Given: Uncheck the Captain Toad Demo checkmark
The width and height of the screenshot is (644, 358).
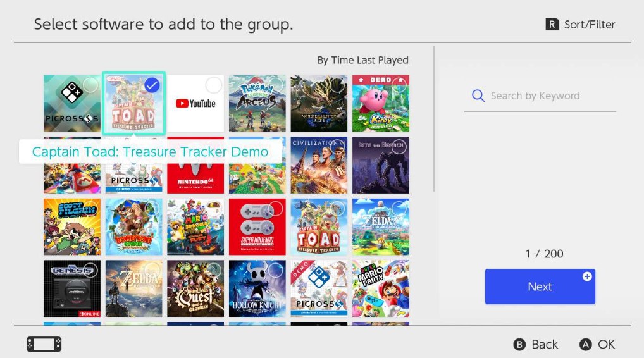Looking at the screenshot, I should (x=152, y=85).
